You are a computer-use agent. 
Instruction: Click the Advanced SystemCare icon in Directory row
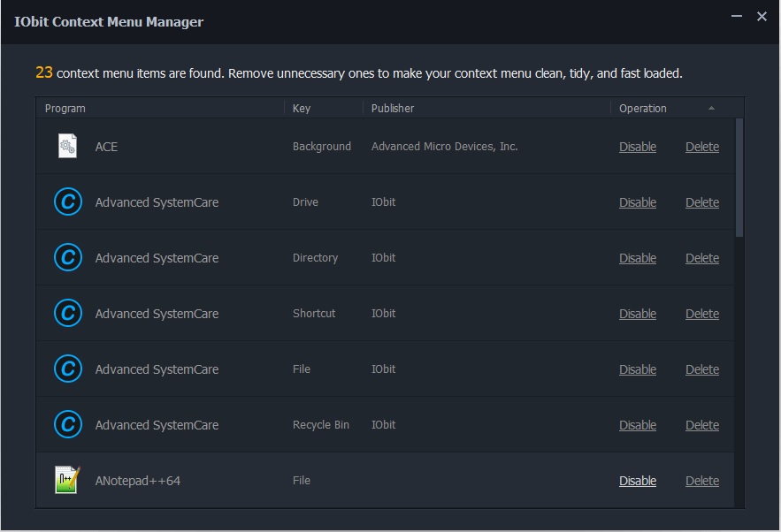click(x=68, y=257)
